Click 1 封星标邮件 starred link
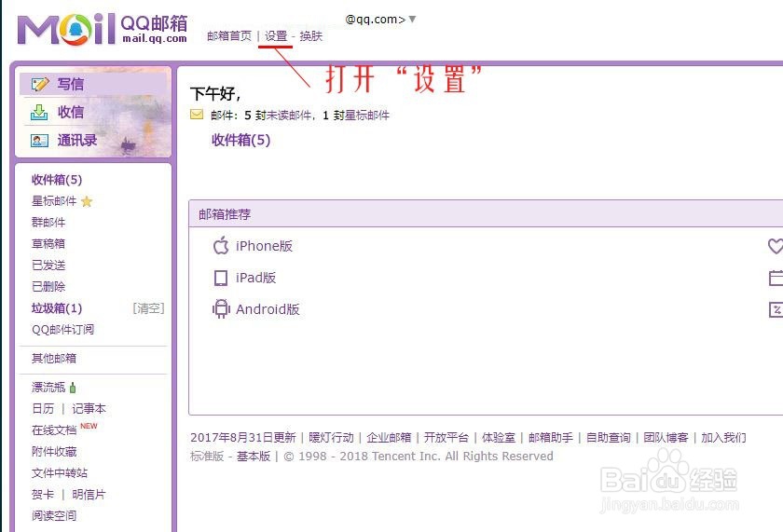 [356, 116]
